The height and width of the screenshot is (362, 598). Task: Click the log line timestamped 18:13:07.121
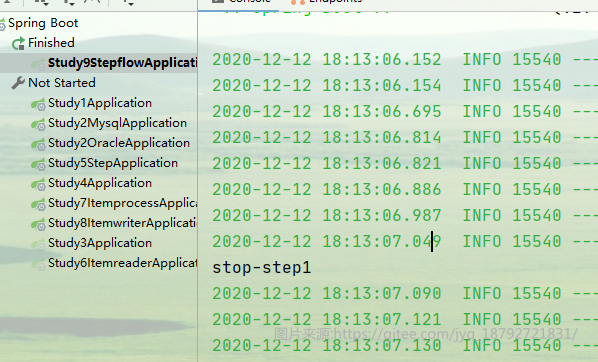(405, 320)
